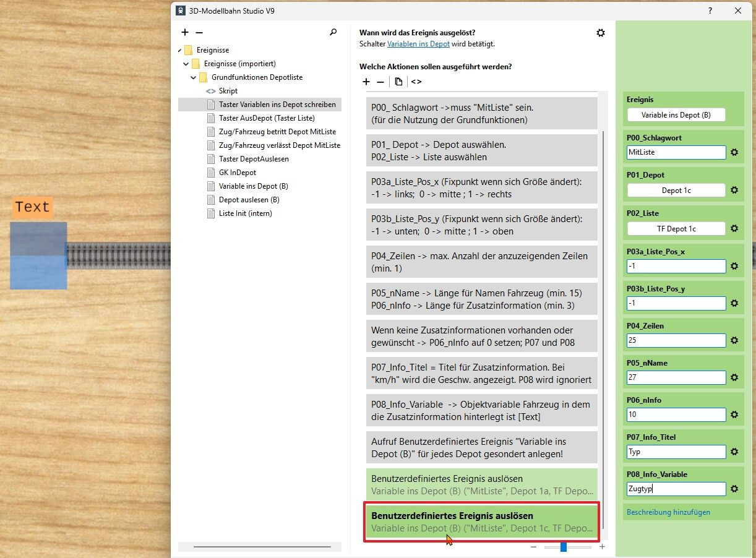Viewport: 756px width, 558px height.
Task: Open trigger settings gear next to Ereignis heading
Action: click(600, 33)
